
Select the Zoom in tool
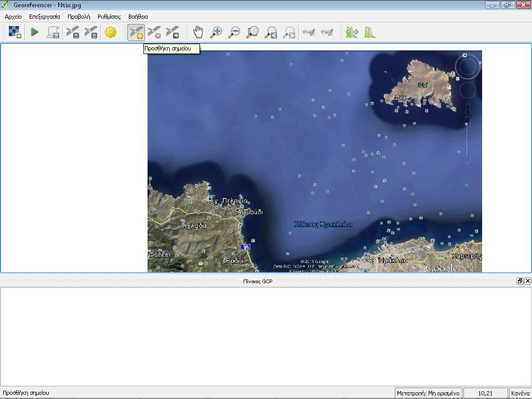coord(216,32)
